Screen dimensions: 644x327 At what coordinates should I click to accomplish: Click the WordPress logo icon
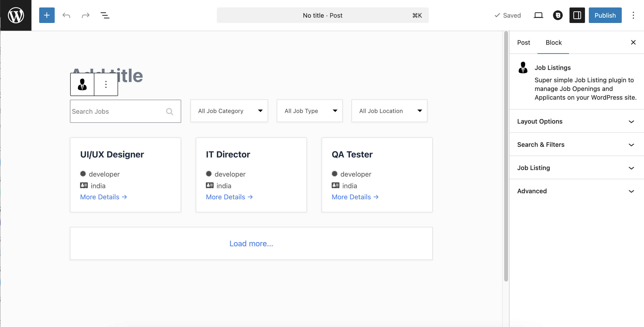[x=16, y=15]
